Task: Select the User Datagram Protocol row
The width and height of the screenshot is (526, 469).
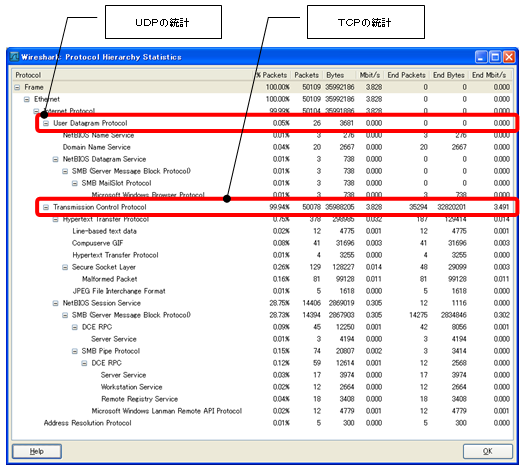Action: [262, 123]
